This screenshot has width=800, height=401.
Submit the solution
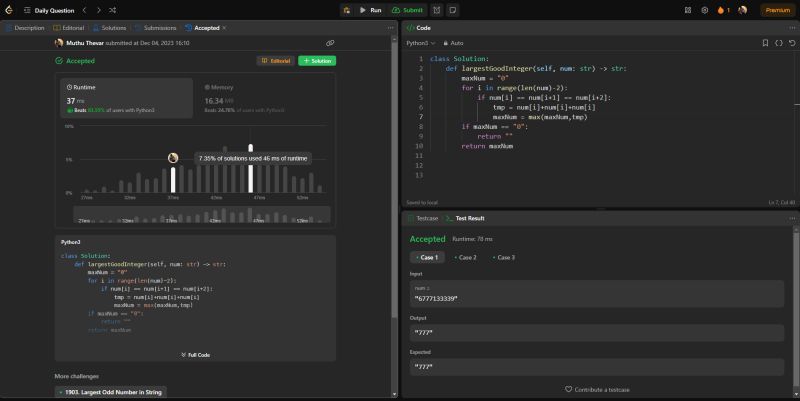407,10
